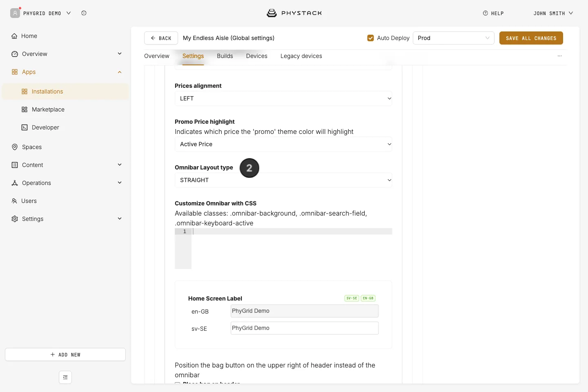Click the Add New button
The image size is (588, 392).
65,354
